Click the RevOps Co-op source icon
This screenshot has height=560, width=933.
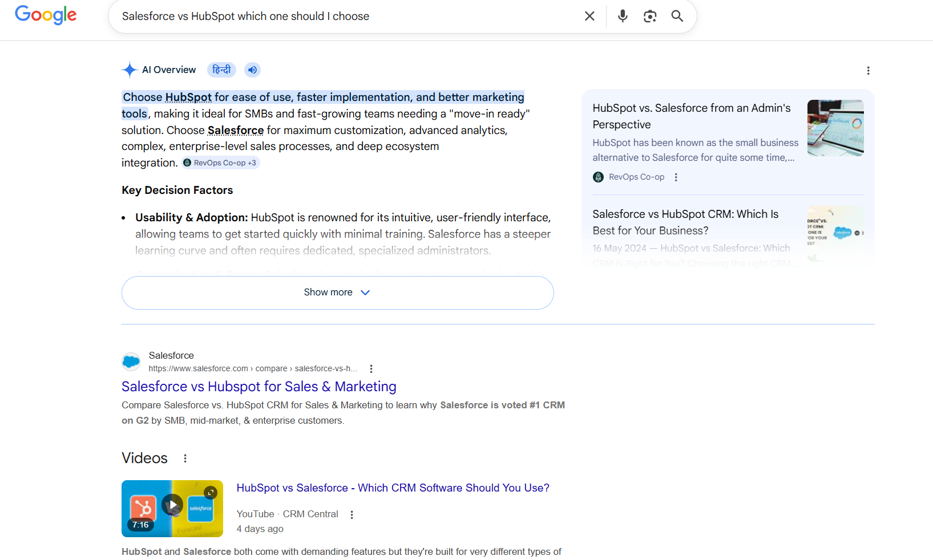coord(598,177)
